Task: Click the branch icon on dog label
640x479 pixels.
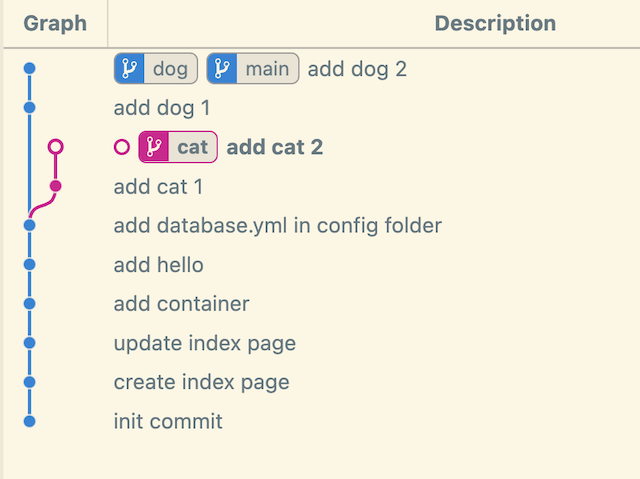Action: tap(129, 69)
